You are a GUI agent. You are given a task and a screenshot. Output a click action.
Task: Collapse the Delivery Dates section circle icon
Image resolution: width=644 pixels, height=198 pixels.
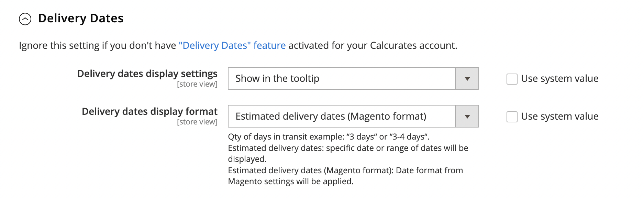(x=25, y=19)
